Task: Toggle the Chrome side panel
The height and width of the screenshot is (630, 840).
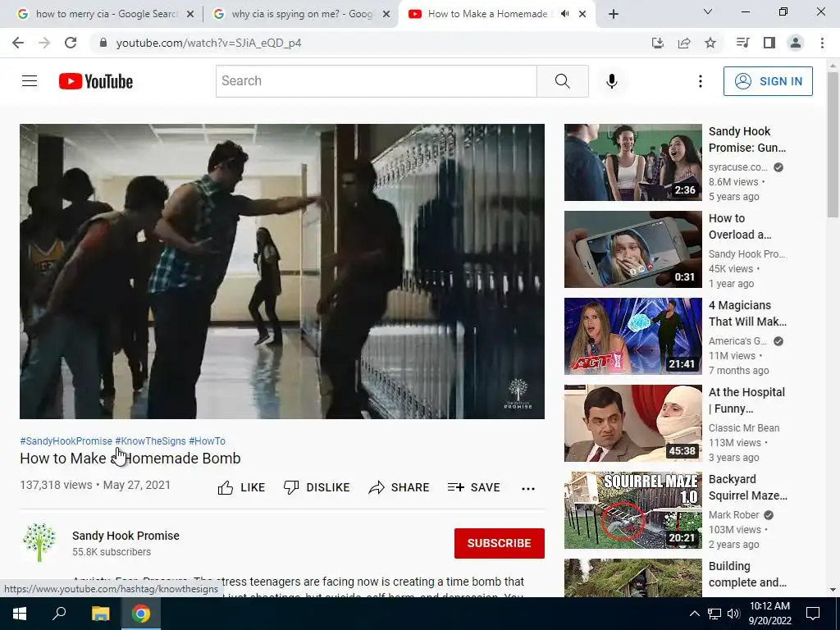Action: (769, 43)
